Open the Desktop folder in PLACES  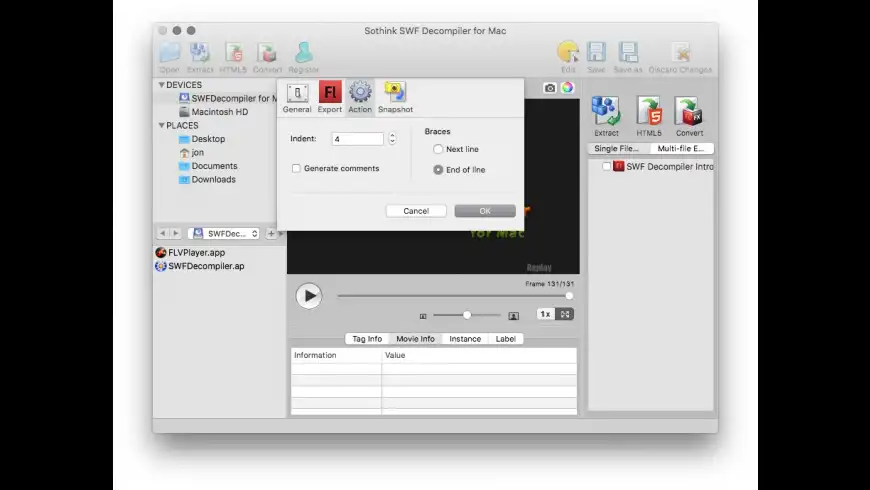(202, 139)
